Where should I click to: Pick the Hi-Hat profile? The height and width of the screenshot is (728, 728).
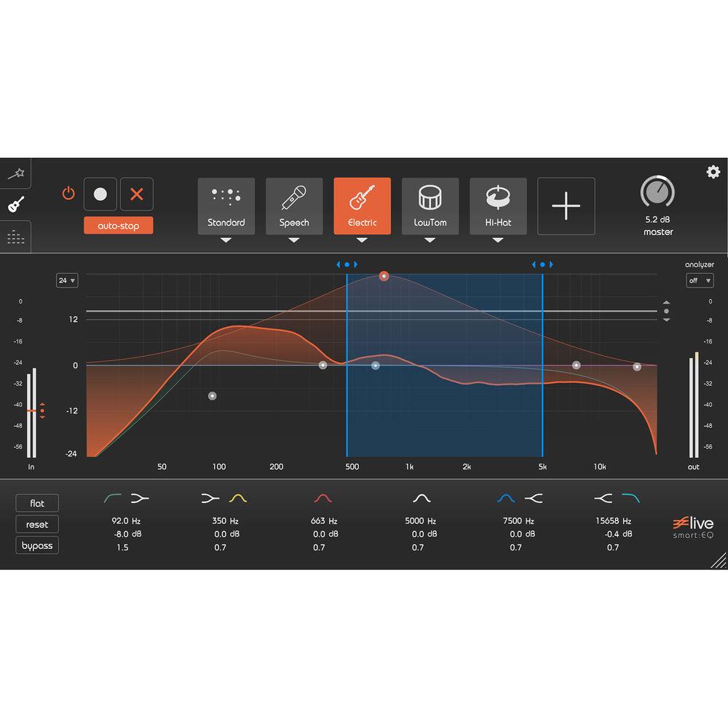coord(498,206)
